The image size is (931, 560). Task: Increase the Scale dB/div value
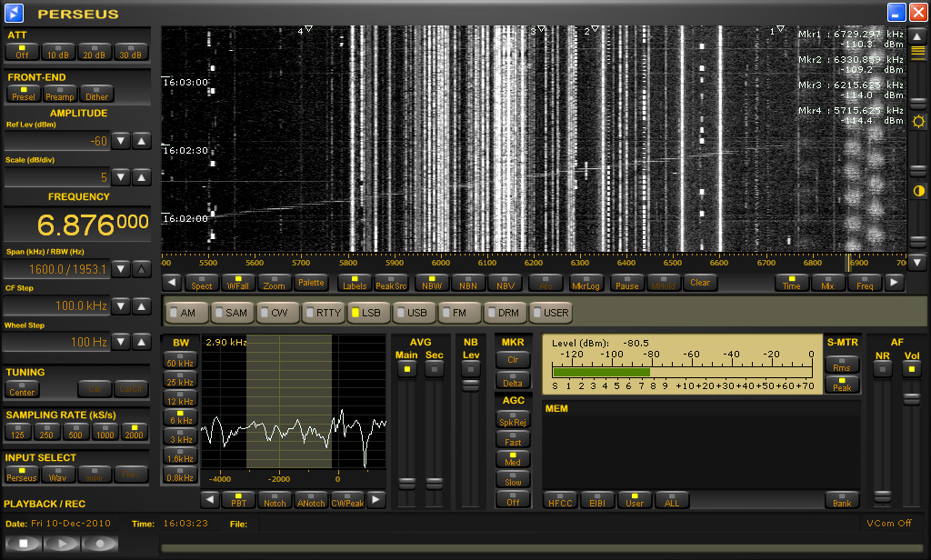[141, 177]
